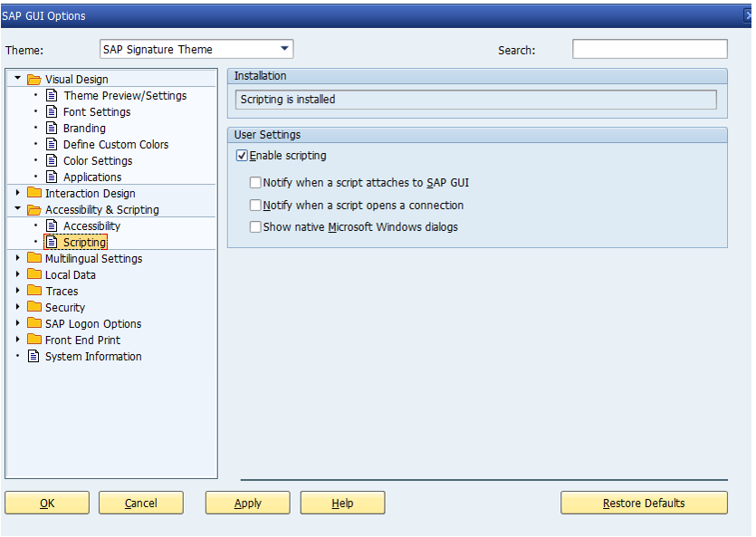This screenshot has width=756, height=537.
Task: Enable Notify when a script opens a connection
Action: (x=255, y=206)
